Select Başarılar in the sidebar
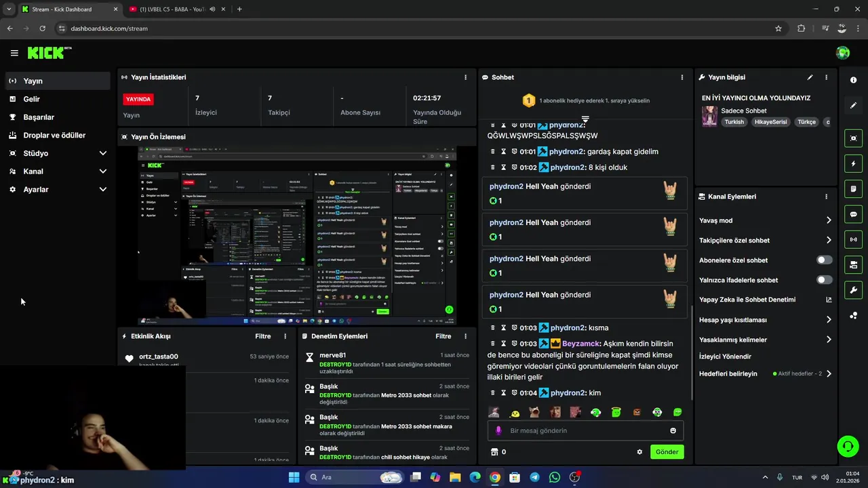The width and height of the screenshot is (868, 488). coord(58,117)
